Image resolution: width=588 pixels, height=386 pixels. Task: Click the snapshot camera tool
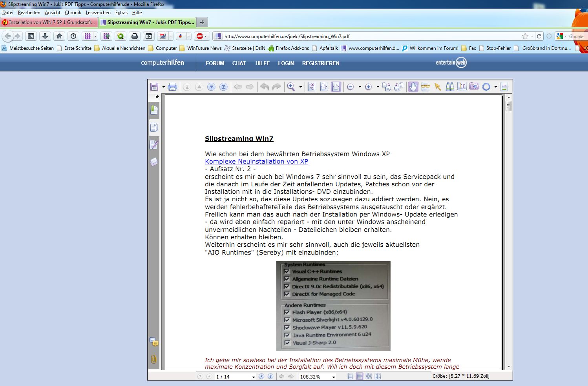[x=474, y=87]
